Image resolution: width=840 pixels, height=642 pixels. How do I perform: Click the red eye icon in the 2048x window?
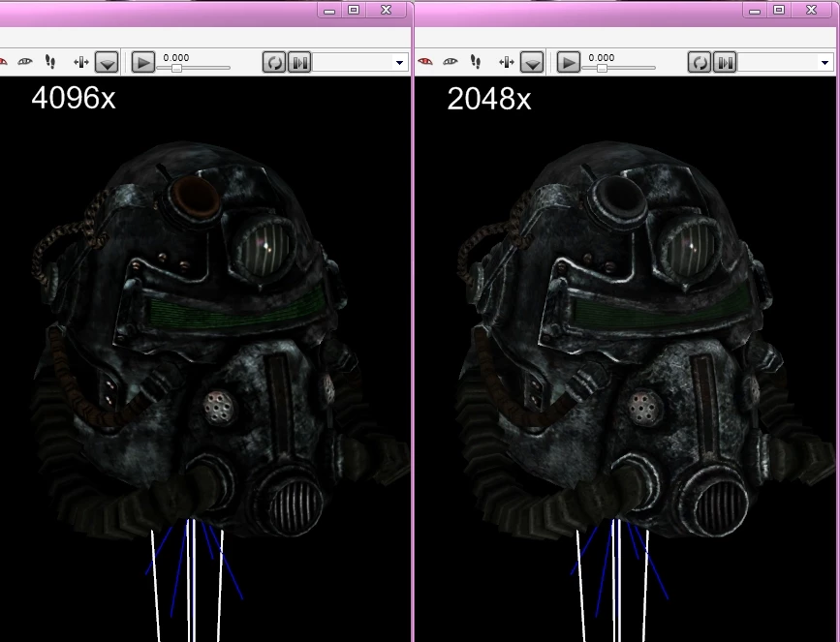424,62
